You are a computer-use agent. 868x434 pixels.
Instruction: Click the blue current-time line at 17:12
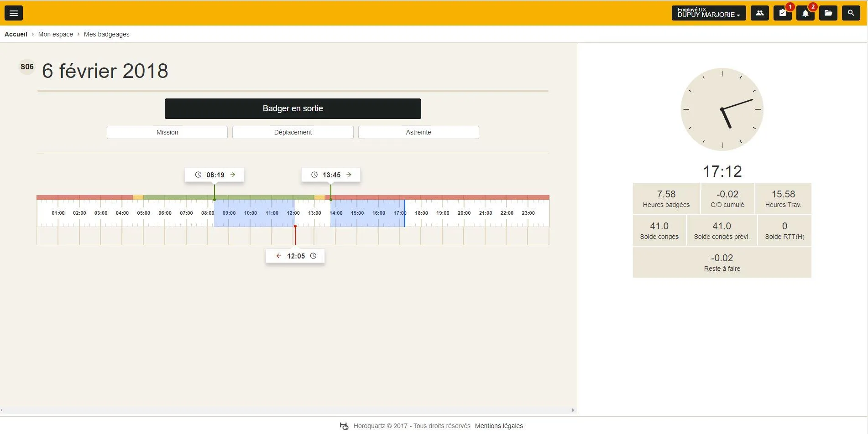(404, 213)
